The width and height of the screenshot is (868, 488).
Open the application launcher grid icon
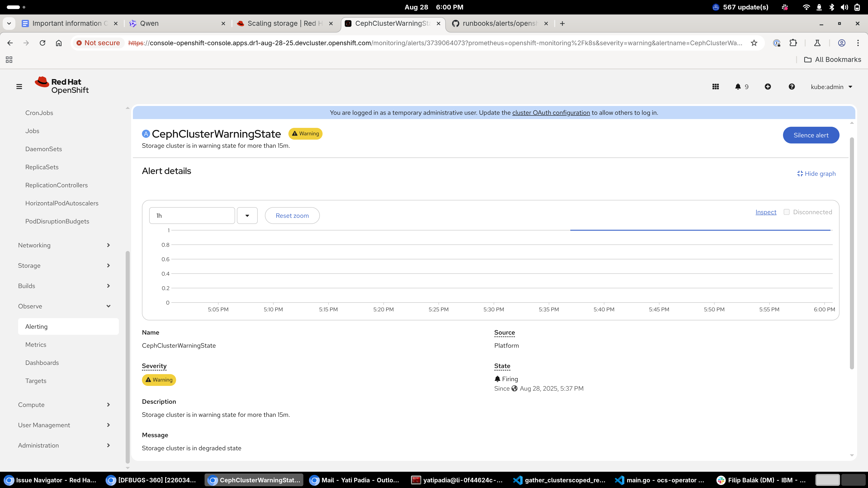click(x=715, y=87)
